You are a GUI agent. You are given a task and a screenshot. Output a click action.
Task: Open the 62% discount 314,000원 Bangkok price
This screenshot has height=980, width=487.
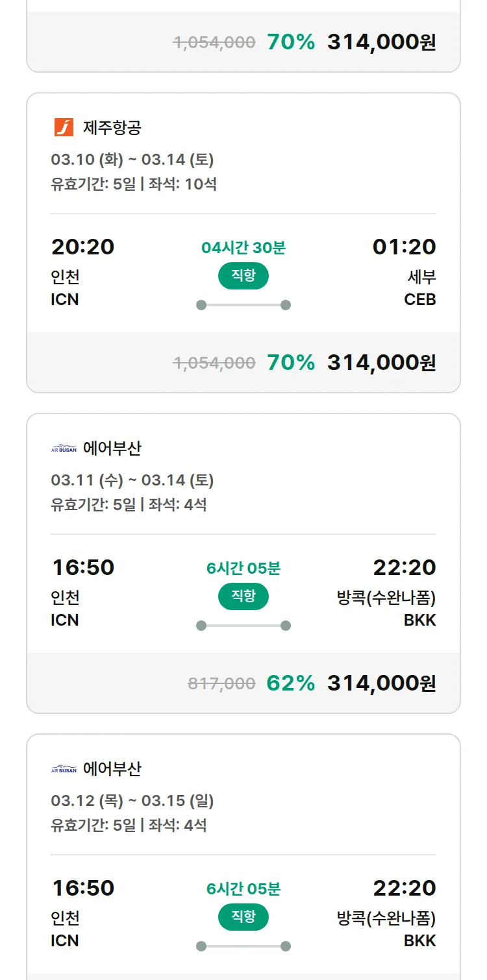click(x=381, y=683)
